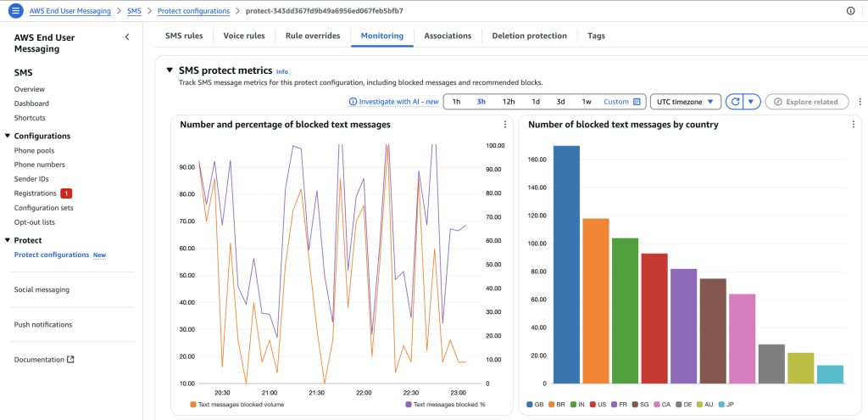Viewport: 868px width, 420px height.
Task: Select the 12h time range
Action: point(509,102)
